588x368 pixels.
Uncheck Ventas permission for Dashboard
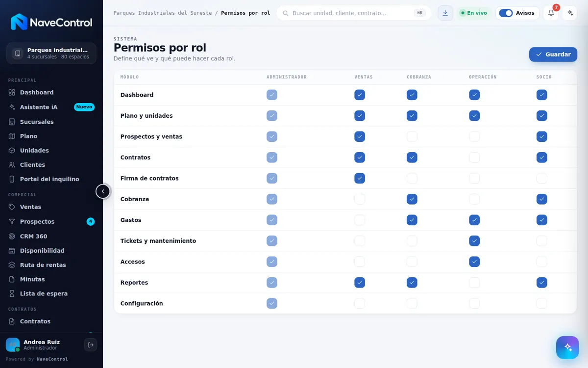360,95
